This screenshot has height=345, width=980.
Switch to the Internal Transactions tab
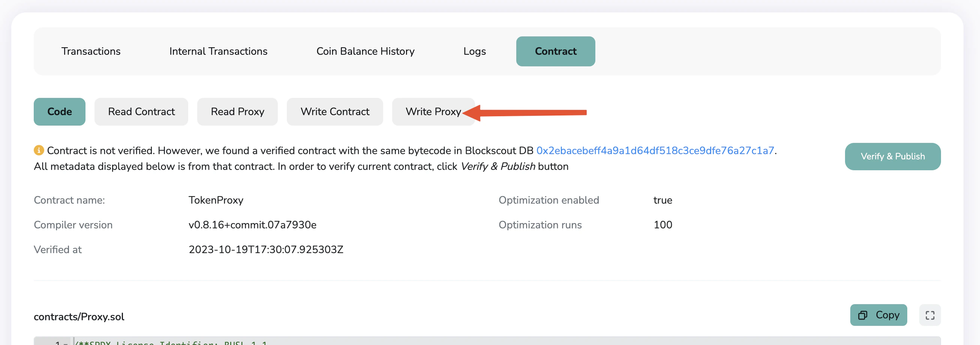click(218, 51)
